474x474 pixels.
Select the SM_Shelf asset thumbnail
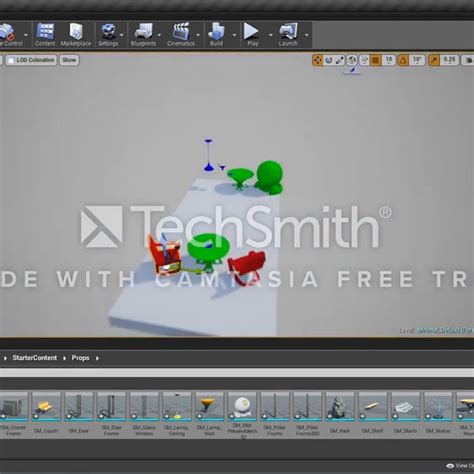click(x=373, y=406)
